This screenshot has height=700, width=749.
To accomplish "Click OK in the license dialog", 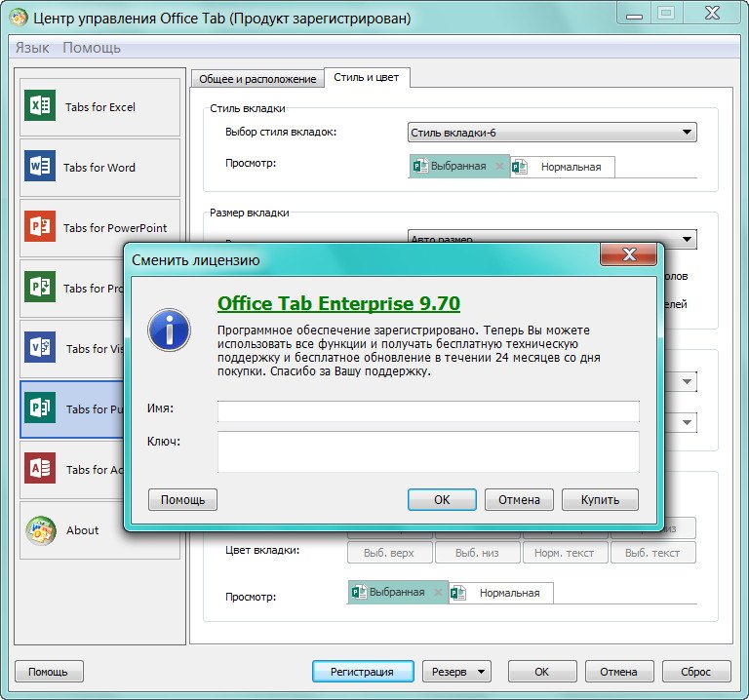I will [x=442, y=499].
